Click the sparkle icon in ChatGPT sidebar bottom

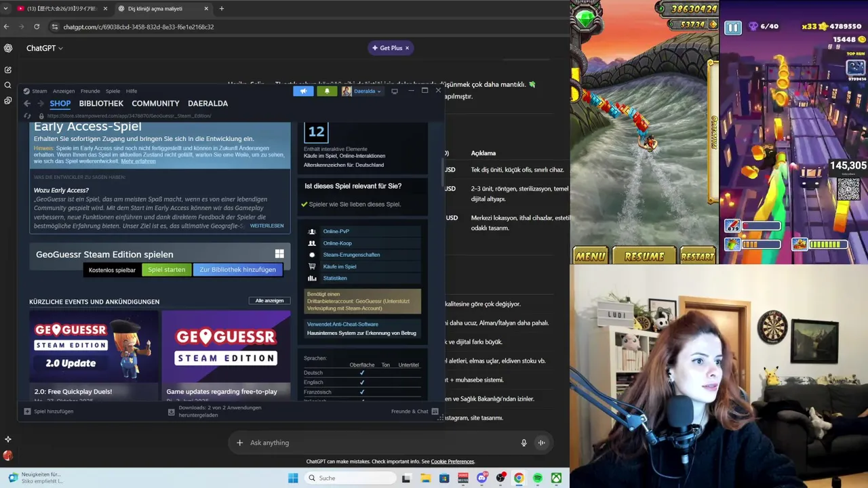(x=8, y=439)
